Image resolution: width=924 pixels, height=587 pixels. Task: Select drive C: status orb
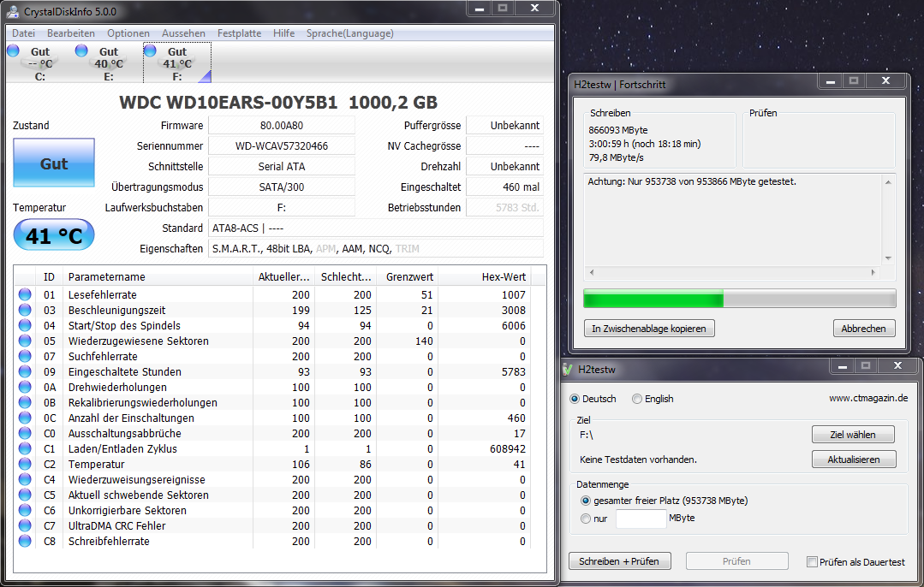tap(14, 50)
